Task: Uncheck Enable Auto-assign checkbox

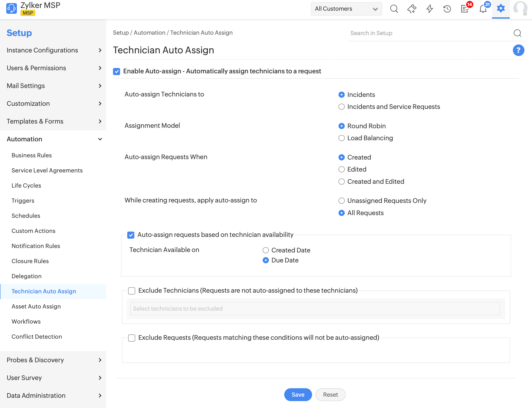Action: coord(117,71)
